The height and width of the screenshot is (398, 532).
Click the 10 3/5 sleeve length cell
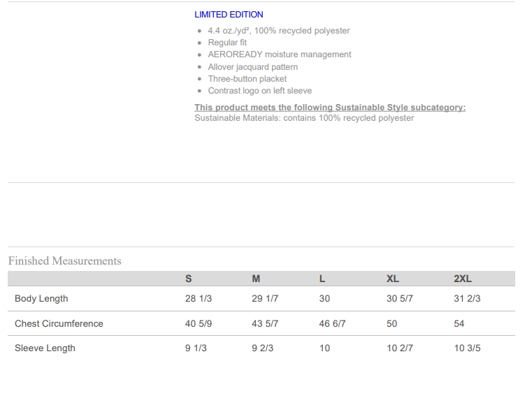(x=467, y=348)
